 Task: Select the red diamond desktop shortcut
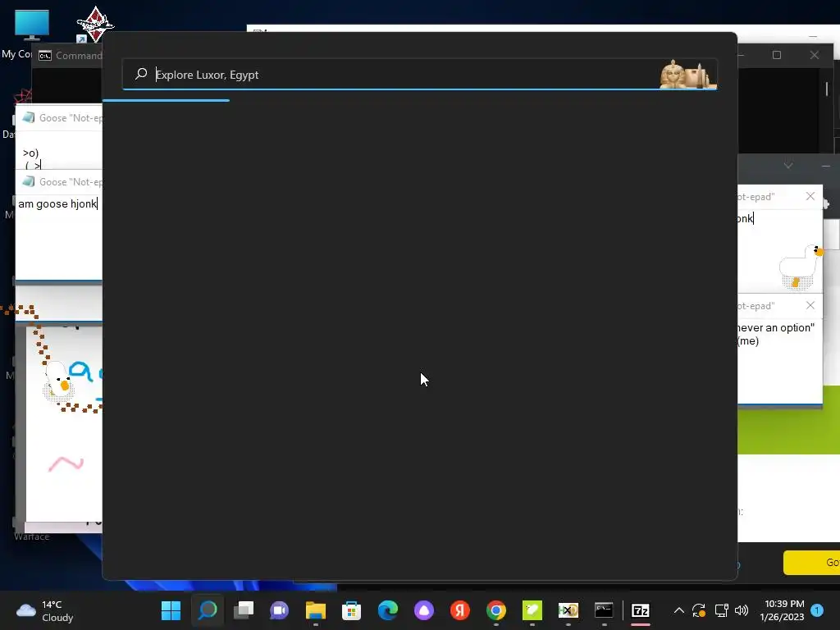(x=95, y=24)
